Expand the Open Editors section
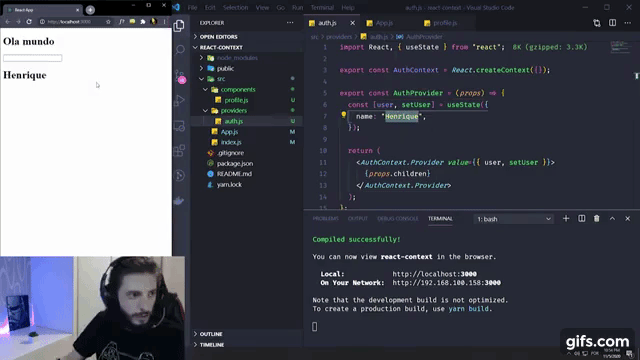The height and width of the screenshot is (360, 640). click(247, 37)
